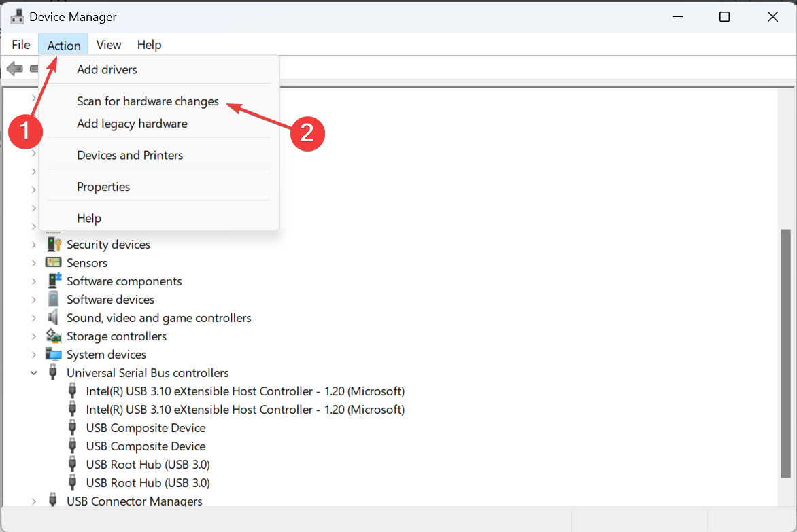Select Properties in the Action menu
Image resolution: width=797 pixels, height=532 pixels.
(159, 186)
